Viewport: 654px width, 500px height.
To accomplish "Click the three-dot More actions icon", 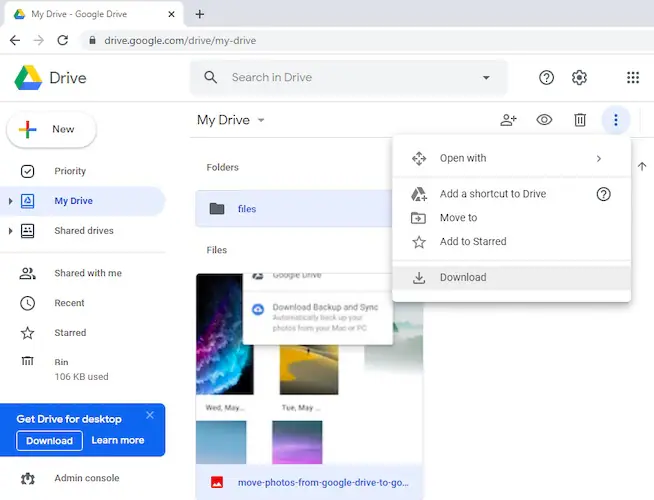I will coord(616,120).
